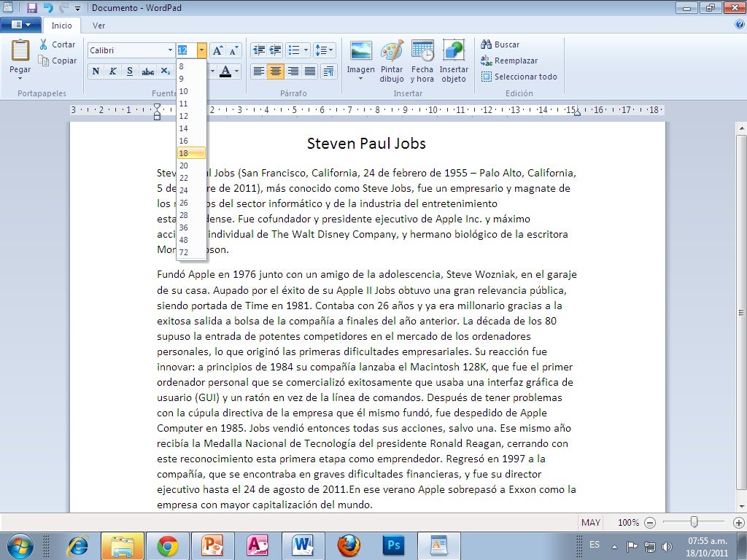Click the ES language indicator
This screenshot has height=560, width=747.
tap(595, 544)
